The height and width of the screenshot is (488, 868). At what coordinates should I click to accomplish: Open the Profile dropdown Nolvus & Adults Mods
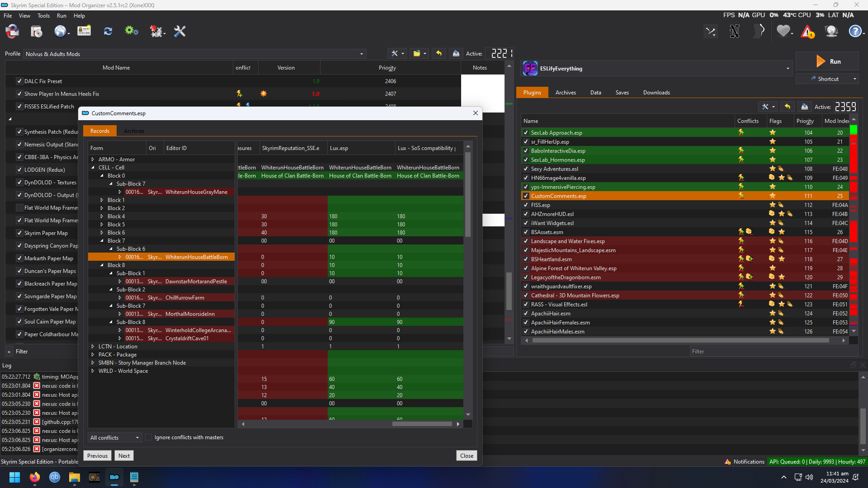tap(194, 54)
